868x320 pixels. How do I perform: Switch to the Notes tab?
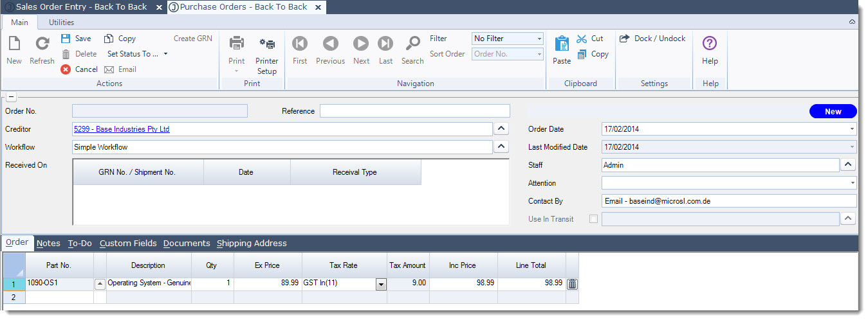[x=48, y=244]
